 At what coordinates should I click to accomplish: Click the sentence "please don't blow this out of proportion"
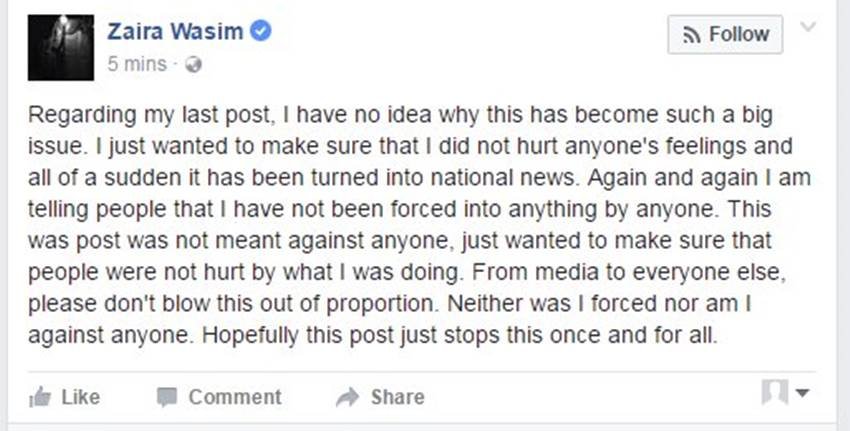pos(232,305)
